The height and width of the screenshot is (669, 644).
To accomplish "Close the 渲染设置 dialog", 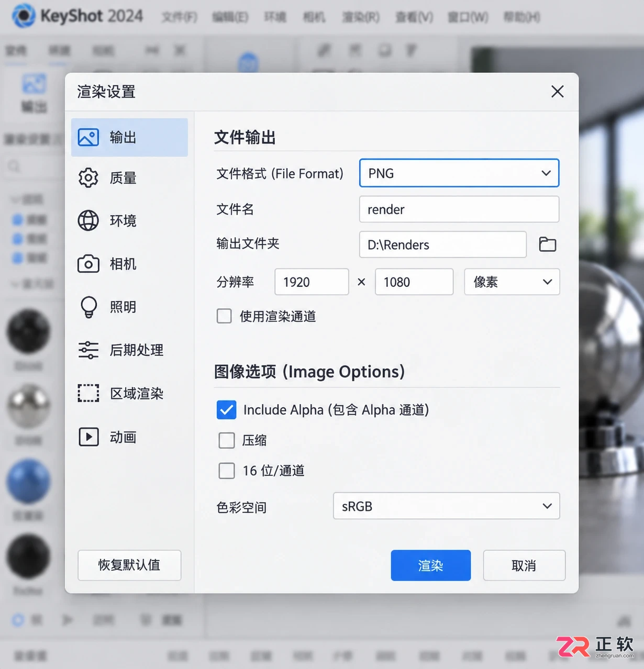I will coord(557,92).
